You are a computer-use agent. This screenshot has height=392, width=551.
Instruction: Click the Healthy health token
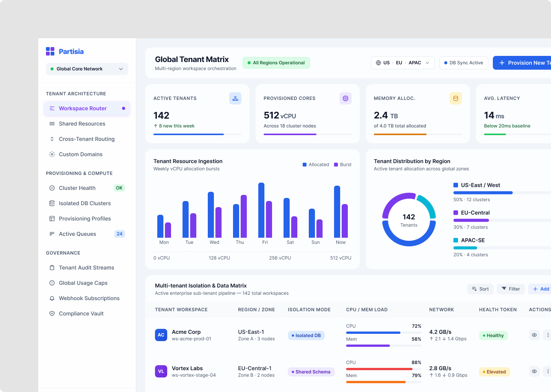(493, 336)
